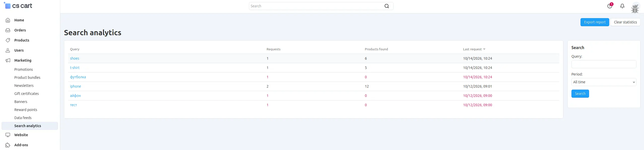Open the shoes query link
644x150 pixels.
click(75, 58)
